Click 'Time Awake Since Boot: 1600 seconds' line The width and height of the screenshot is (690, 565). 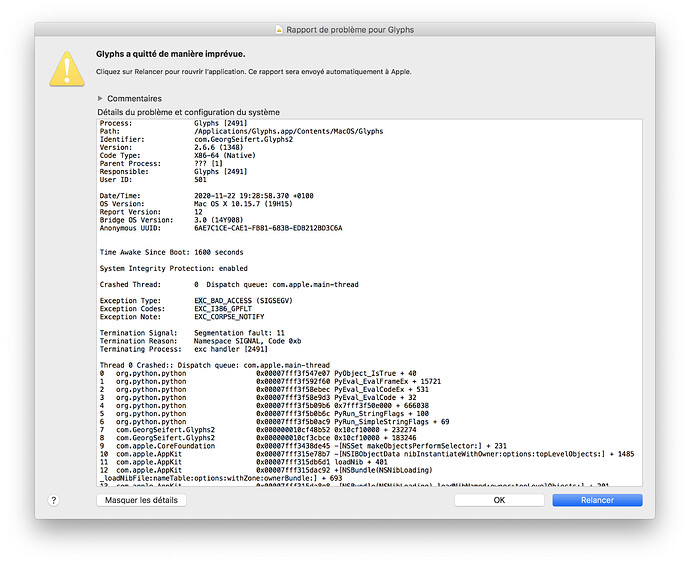pyautogui.click(x=172, y=252)
